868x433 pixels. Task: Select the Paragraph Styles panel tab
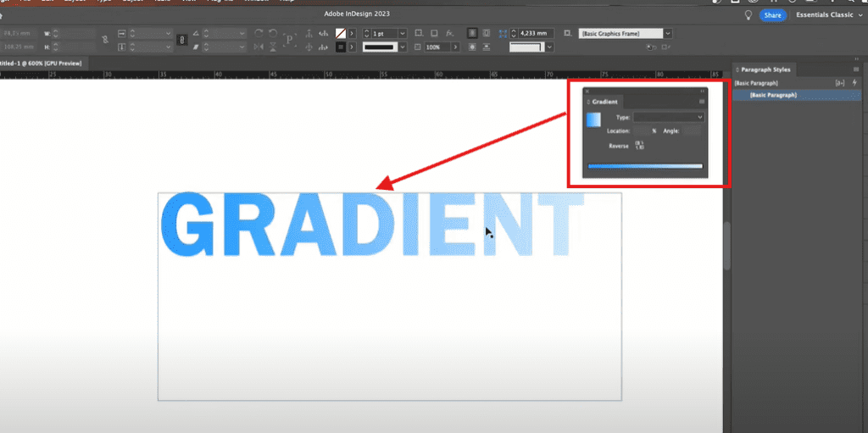[x=765, y=69]
